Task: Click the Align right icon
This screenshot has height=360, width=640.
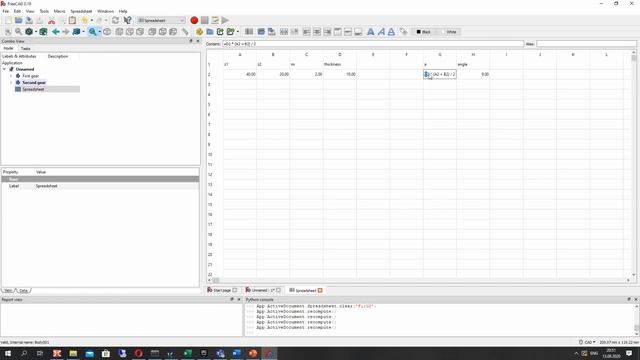Action: 327,32
